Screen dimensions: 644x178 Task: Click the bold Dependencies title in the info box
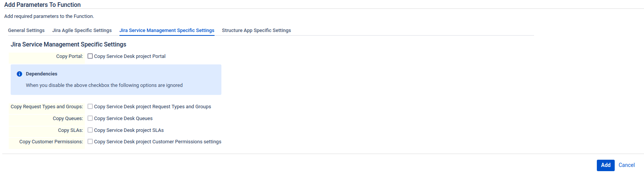coord(41,74)
